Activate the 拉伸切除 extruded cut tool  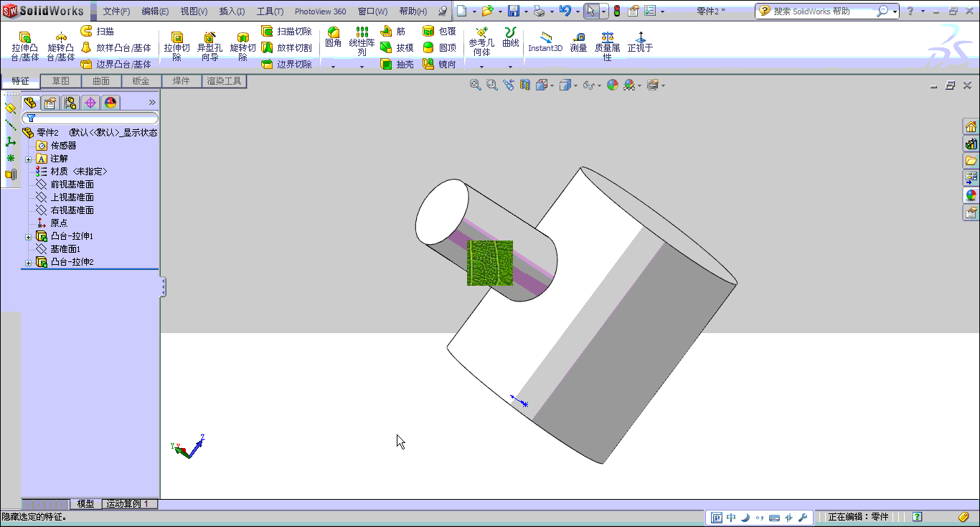(176, 47)
